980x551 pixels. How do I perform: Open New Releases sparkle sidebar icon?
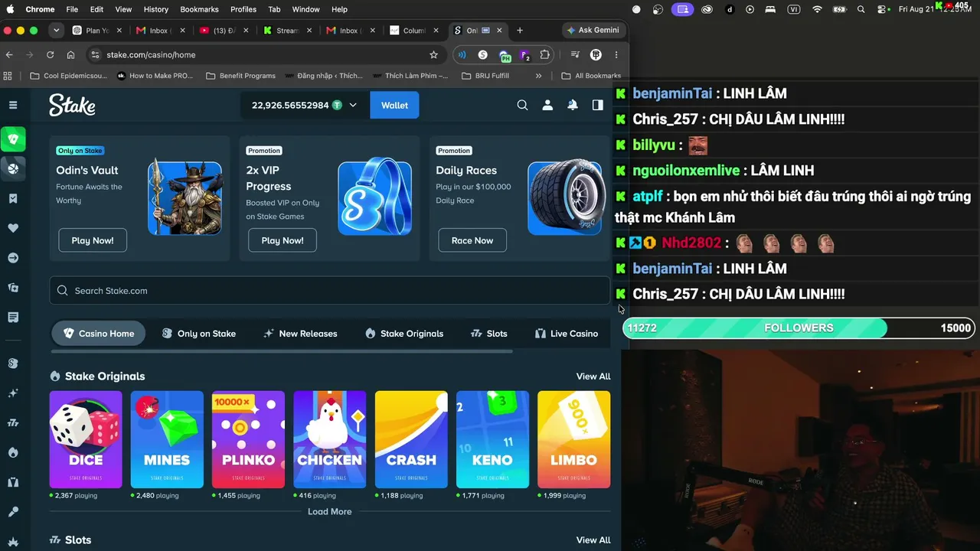click(x=13, y=393)
